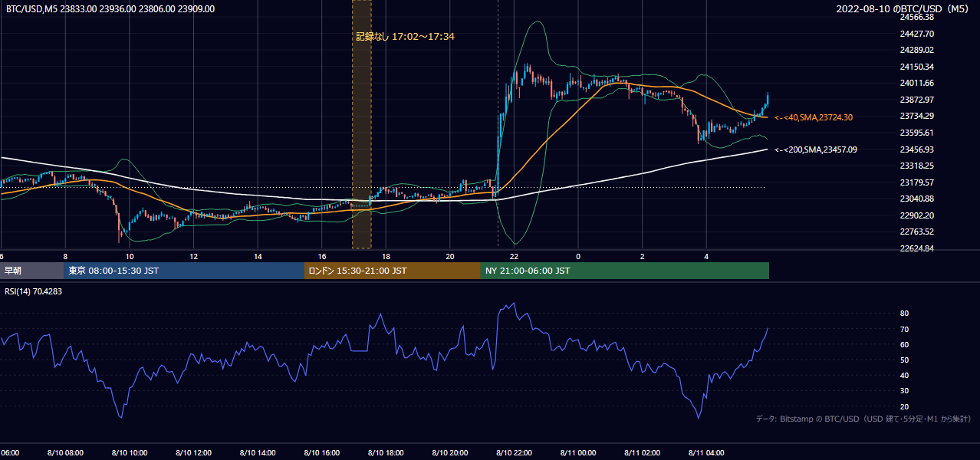
Task: Click price axis value 23456.93
Action: click(x=917, y=149)
